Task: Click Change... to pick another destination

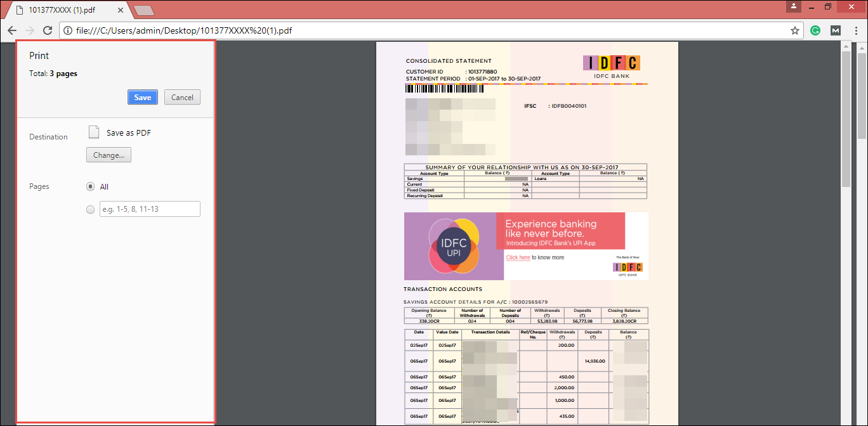Action: coord(109,155)
